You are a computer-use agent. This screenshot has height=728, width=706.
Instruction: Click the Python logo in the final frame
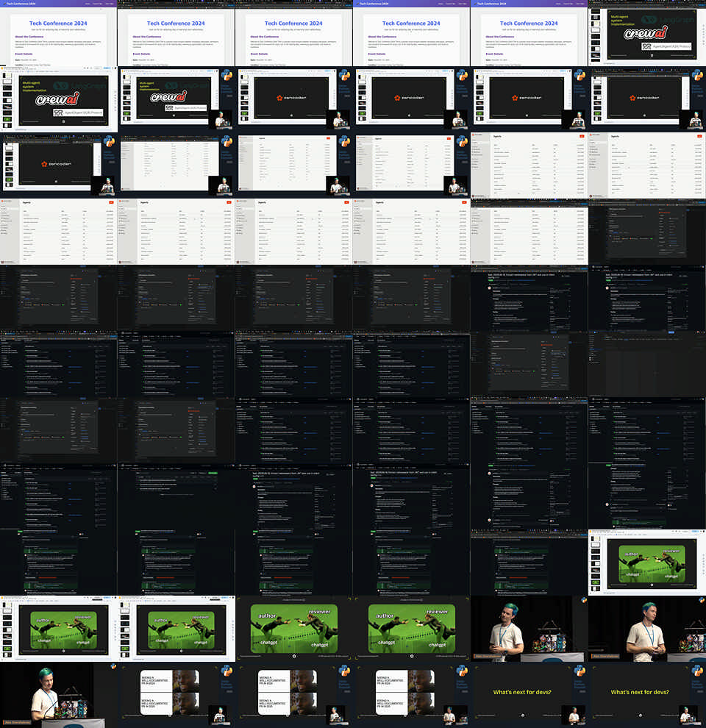click(x=697, y=671)
